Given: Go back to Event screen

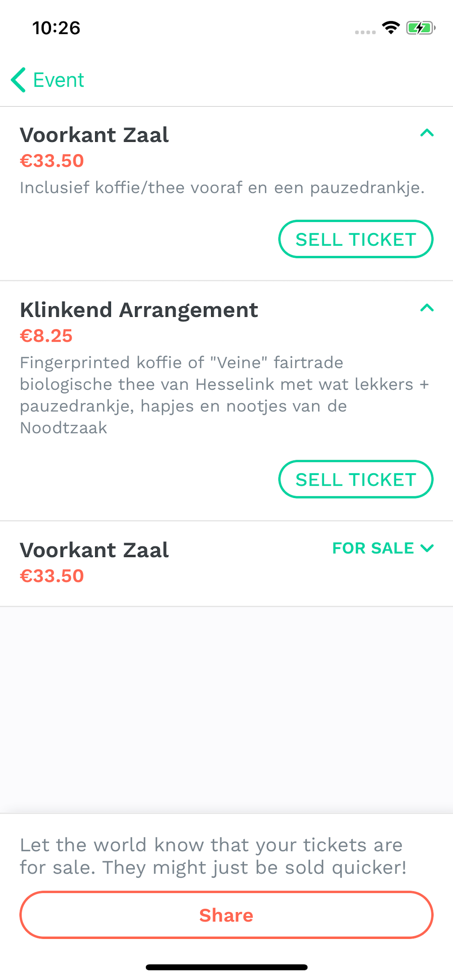Looking at the screenshot, I should (x=47, y=80).
